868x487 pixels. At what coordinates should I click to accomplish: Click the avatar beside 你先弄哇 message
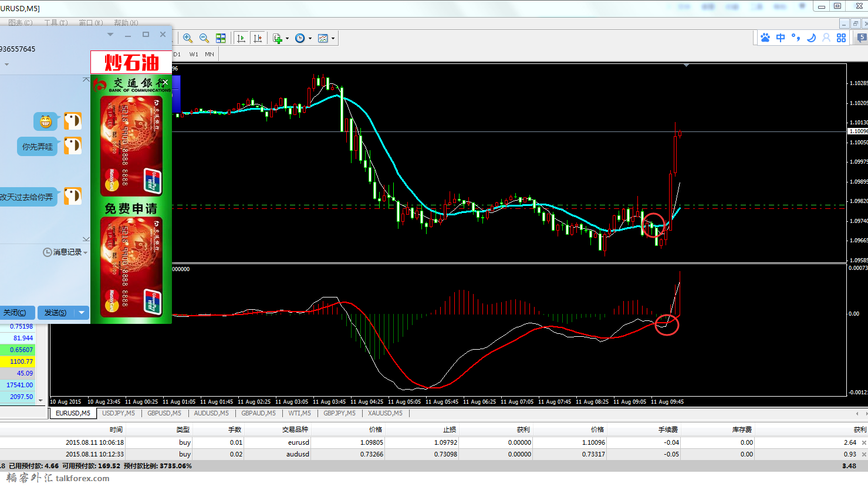pos(73,146)
